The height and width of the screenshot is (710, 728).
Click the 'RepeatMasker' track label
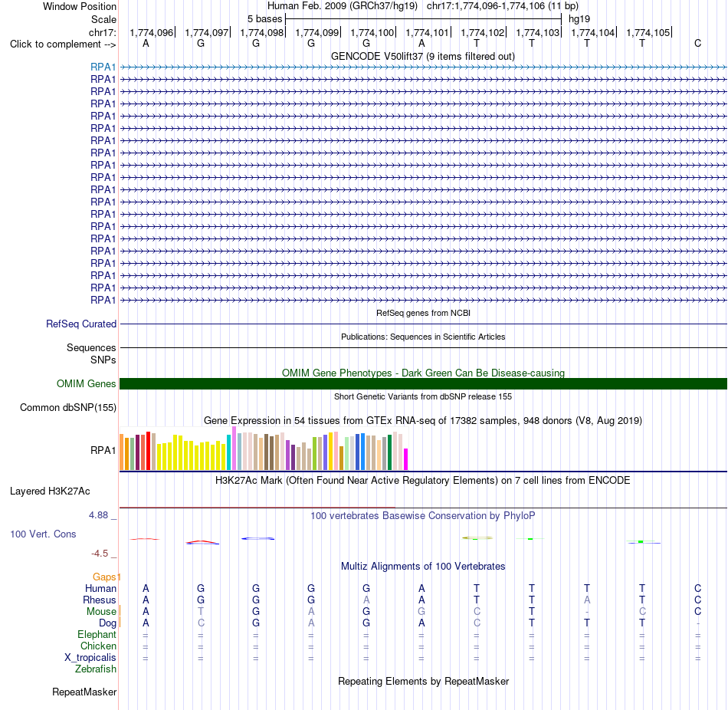coord(84,692)
